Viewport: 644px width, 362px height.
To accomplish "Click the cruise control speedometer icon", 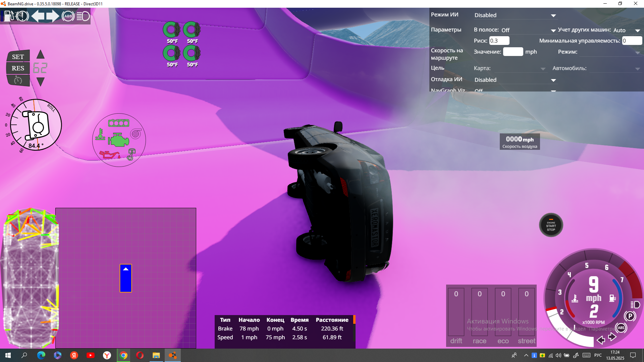I will pyautogui.click(x=18, y=80).
